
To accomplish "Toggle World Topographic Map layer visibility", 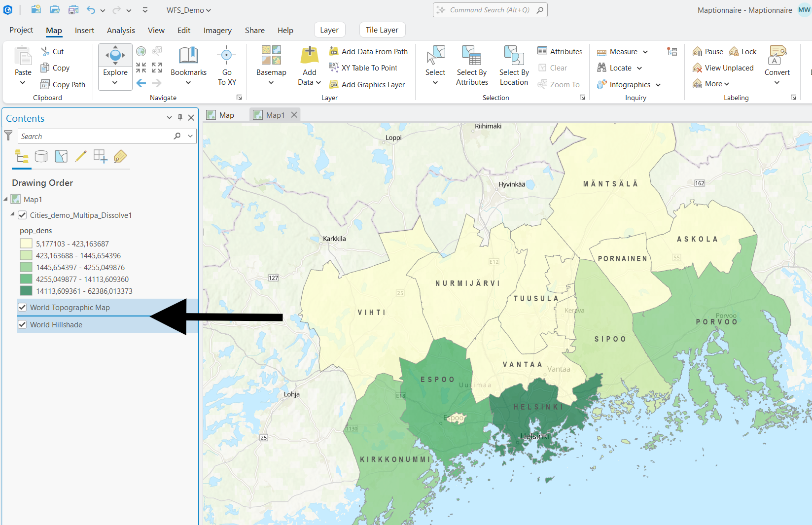I will point(22,308).
